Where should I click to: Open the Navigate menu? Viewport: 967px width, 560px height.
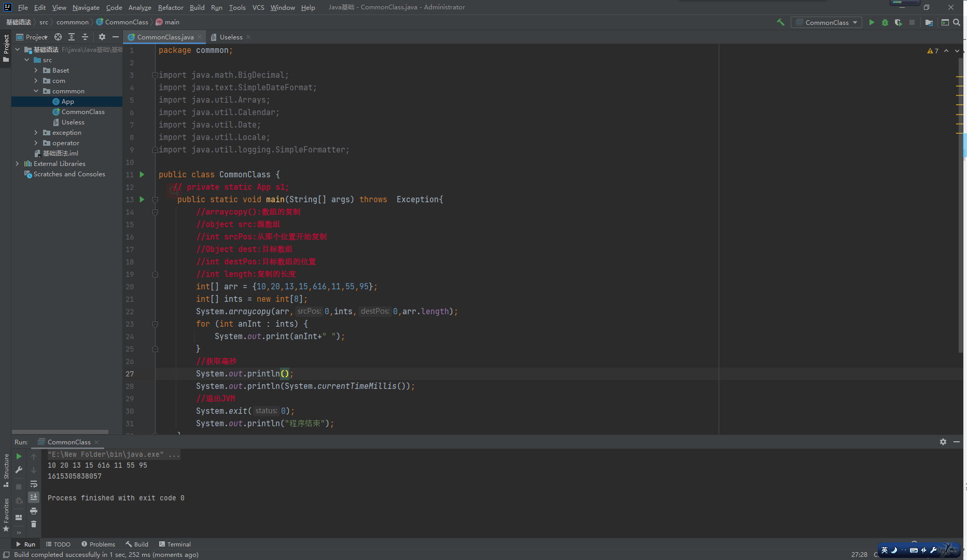click(86, 7)
